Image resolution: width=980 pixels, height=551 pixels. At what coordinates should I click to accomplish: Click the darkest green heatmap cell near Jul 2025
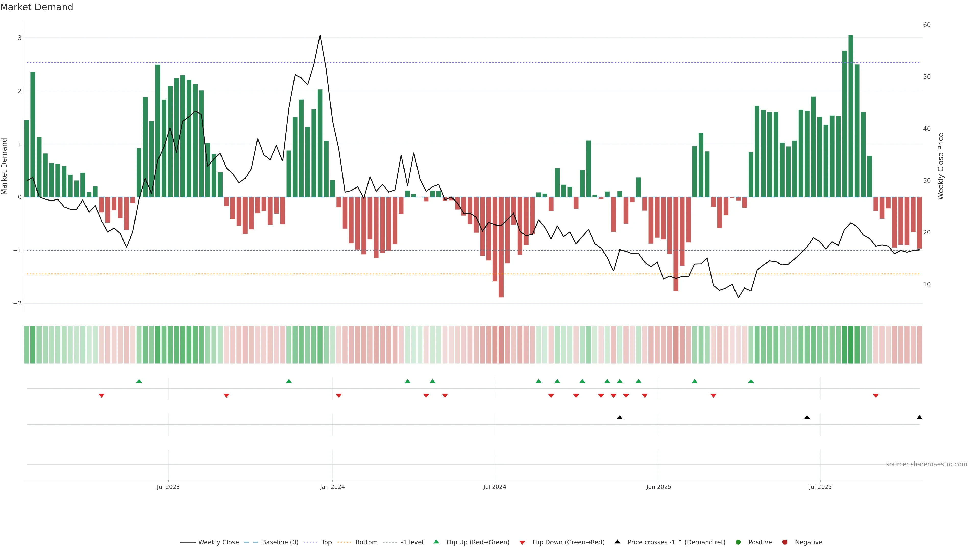(851, 345)
